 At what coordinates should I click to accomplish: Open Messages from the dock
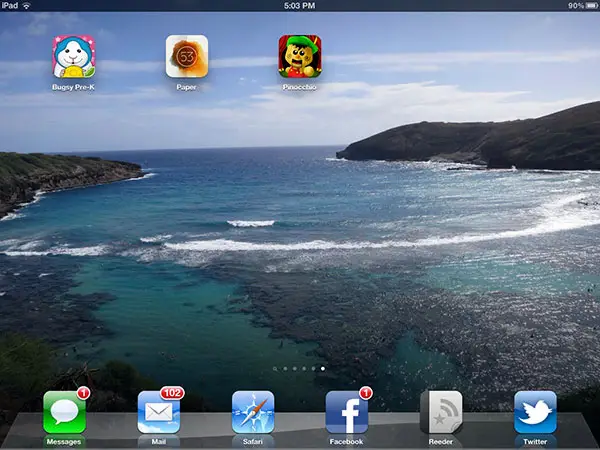[x=64, y=411]
